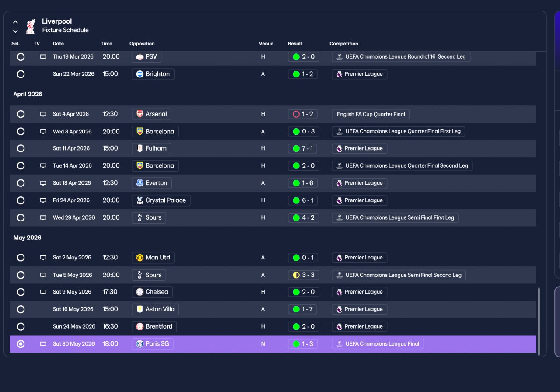Select the radio button for Man Utd fixture
This screenshot has height=392, width=560.
(x=21, y=258)
